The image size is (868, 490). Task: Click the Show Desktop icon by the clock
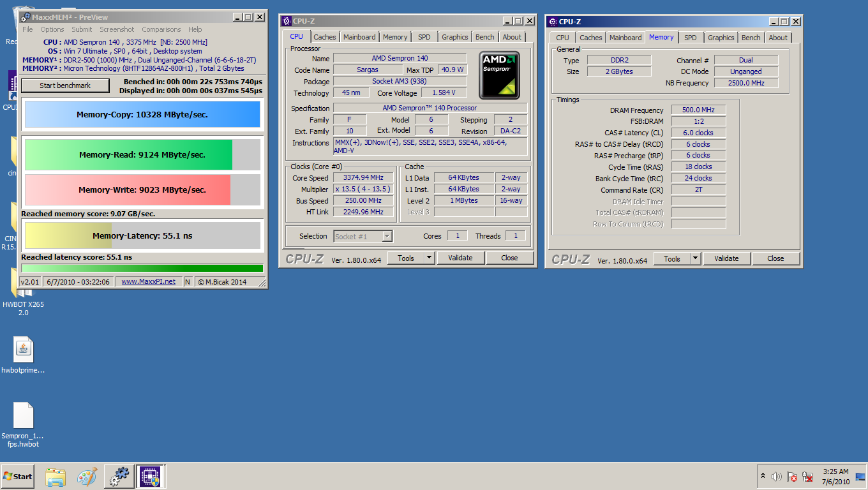coord(860,476)
